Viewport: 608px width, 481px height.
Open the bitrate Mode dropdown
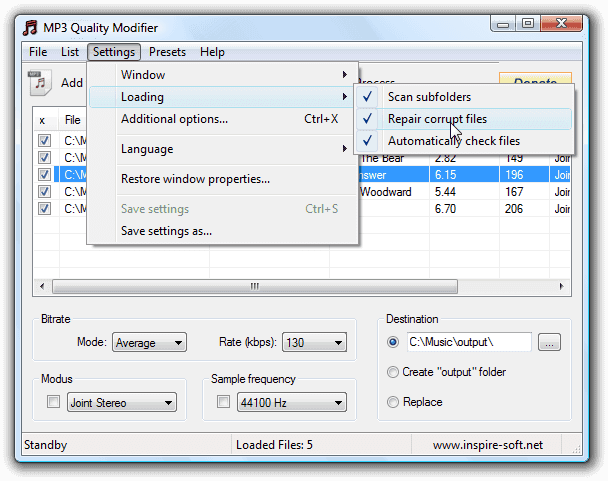pos(149,343)
